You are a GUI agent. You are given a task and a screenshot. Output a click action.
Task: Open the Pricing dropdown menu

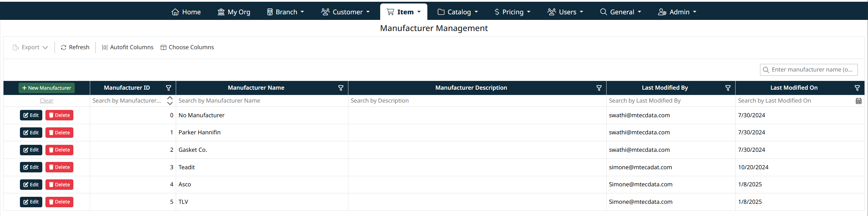tap(512, 12)
